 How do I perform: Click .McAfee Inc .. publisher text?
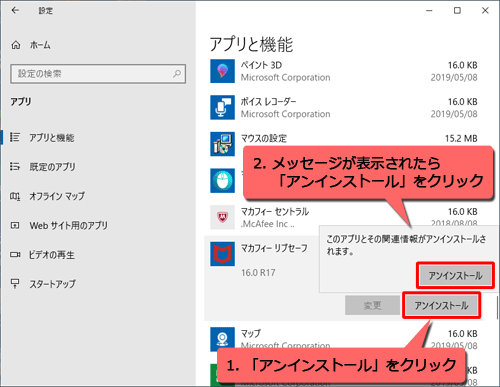click(x=268, y=224)
